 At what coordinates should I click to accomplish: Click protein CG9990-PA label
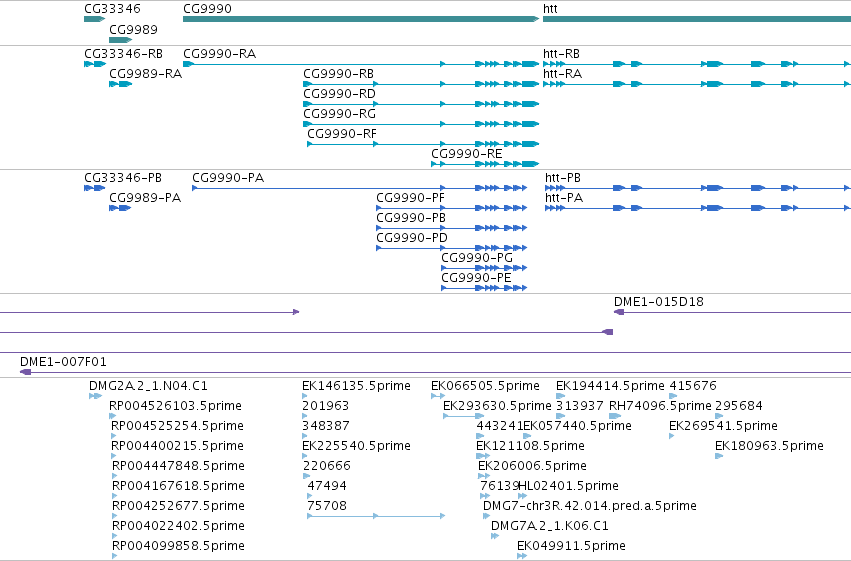[228, 178]
